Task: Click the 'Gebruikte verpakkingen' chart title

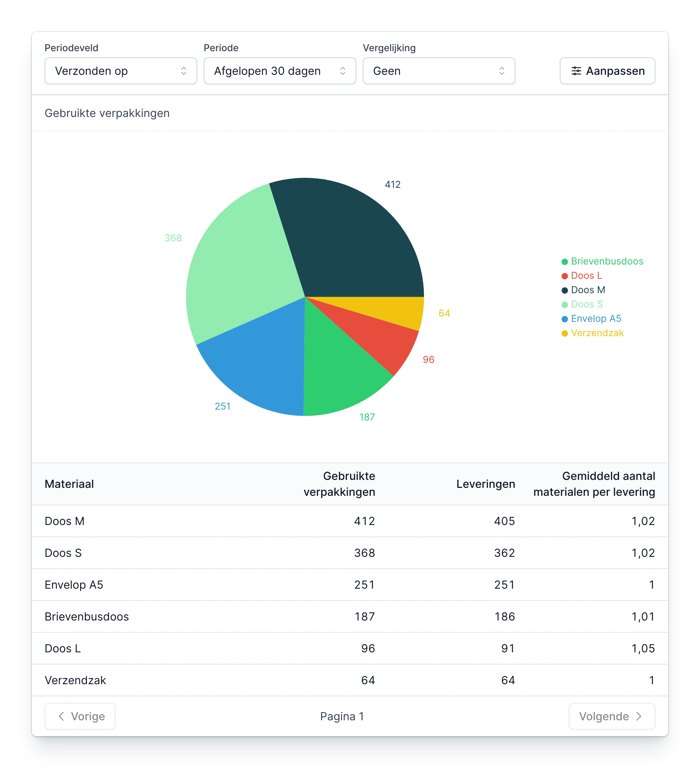Action: [107, 113]
